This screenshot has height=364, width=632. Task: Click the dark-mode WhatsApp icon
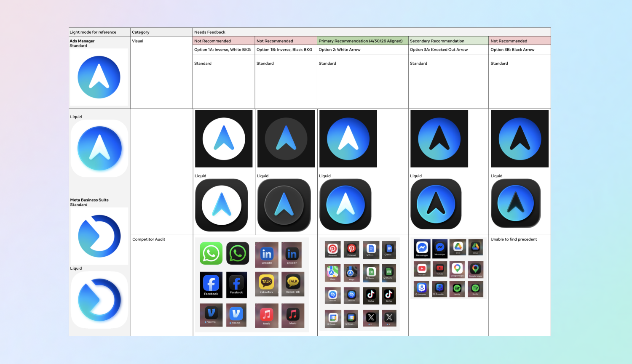click(238, 253)
